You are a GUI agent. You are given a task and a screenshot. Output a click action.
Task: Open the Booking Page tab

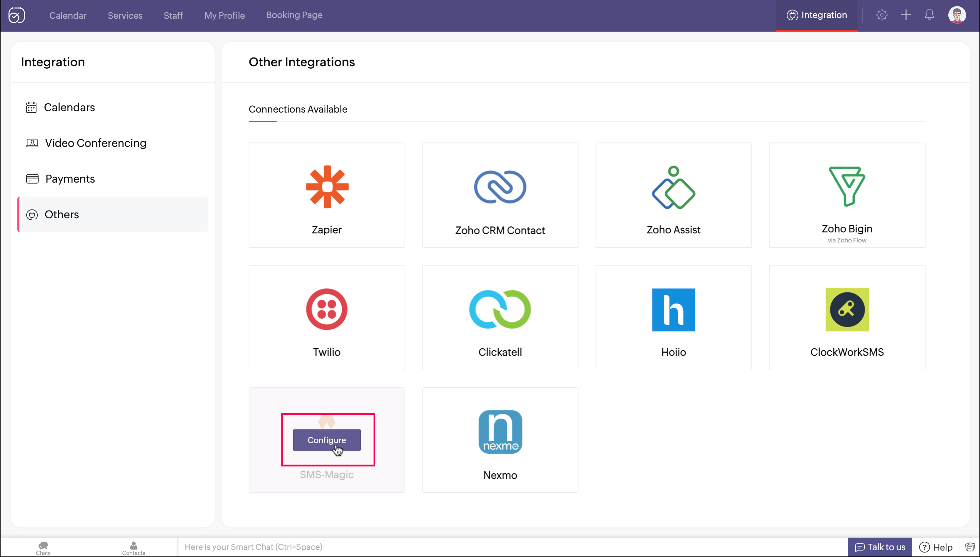coord(294,15)
